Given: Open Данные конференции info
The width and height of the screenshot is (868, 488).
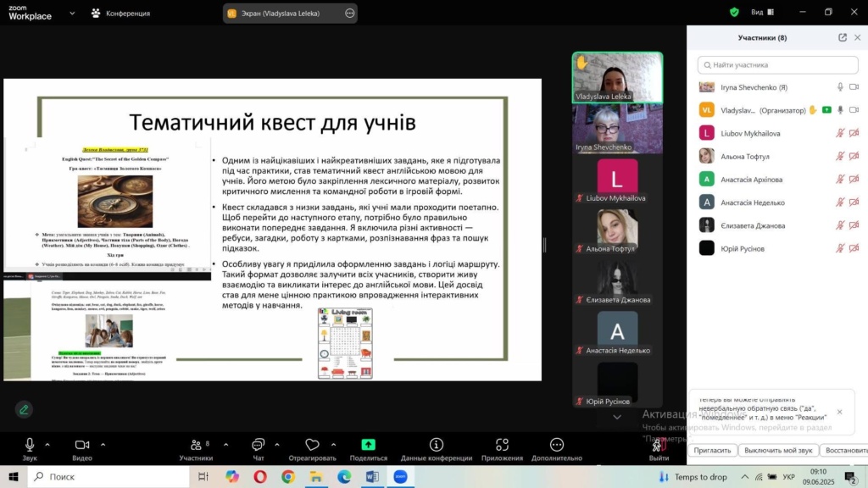Looking at the screenshot, I should (437, 449).
